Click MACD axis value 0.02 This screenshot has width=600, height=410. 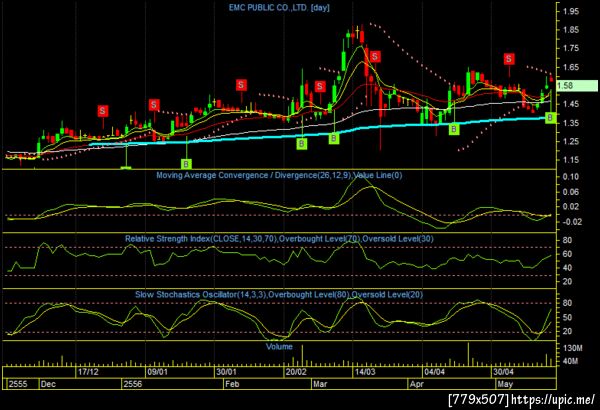[x=571, y=207]
